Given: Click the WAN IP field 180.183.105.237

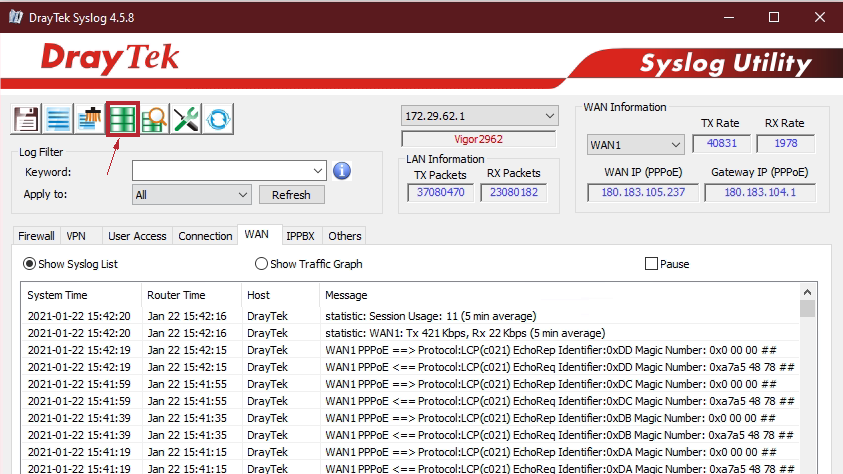Looking at the screenshot, I should pos(643,192).
